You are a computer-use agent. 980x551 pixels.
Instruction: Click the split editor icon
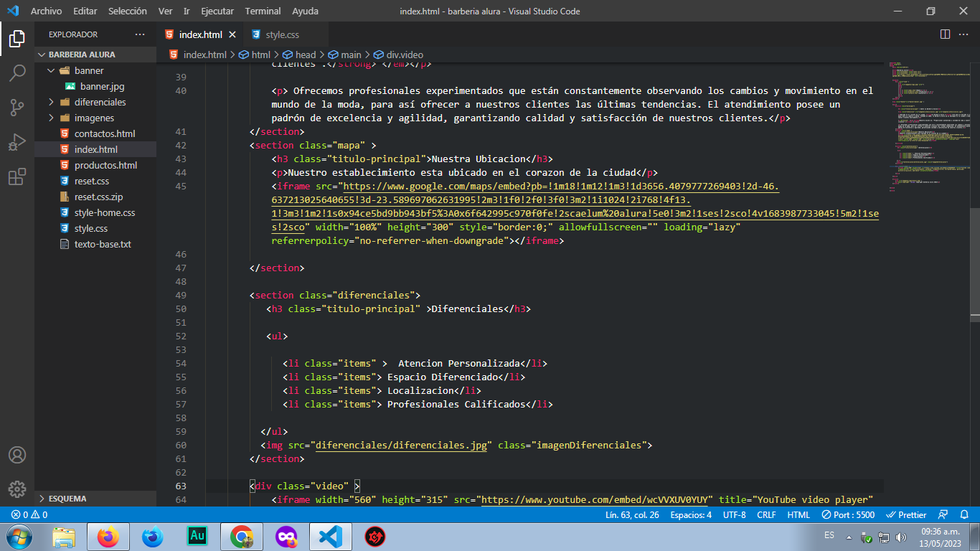tap(945, 34)
